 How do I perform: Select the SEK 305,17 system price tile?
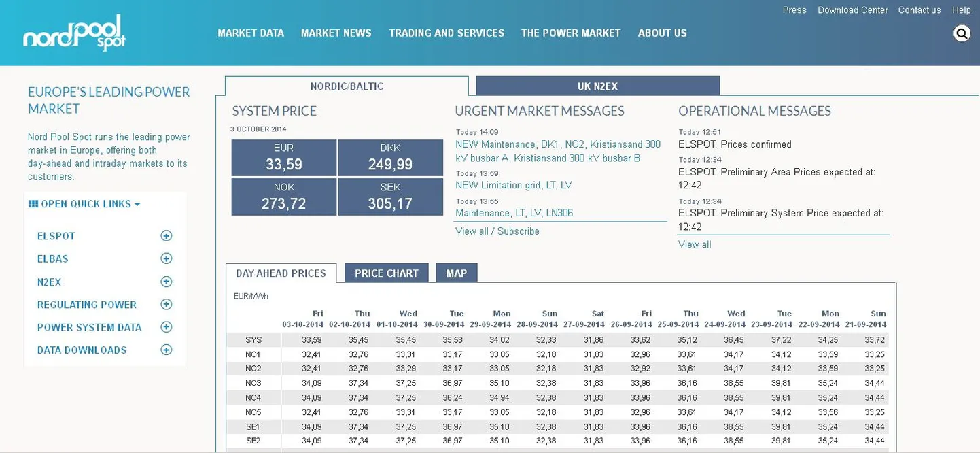pos(390,197)
